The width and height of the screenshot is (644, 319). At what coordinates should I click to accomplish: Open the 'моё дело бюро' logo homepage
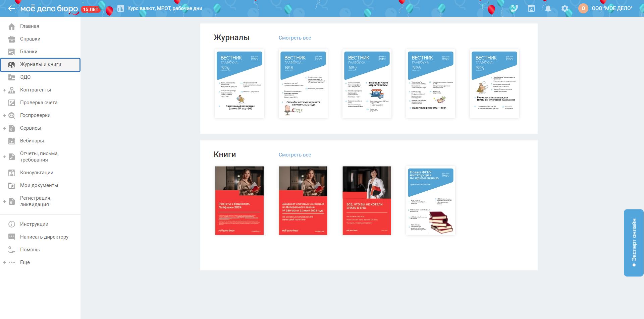[x=49, y=9]
